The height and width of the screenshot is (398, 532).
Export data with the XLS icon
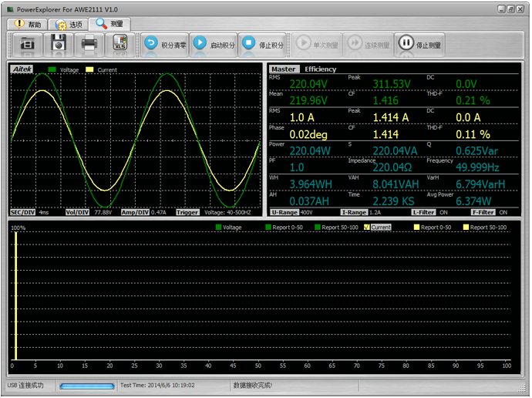(120, 45)
